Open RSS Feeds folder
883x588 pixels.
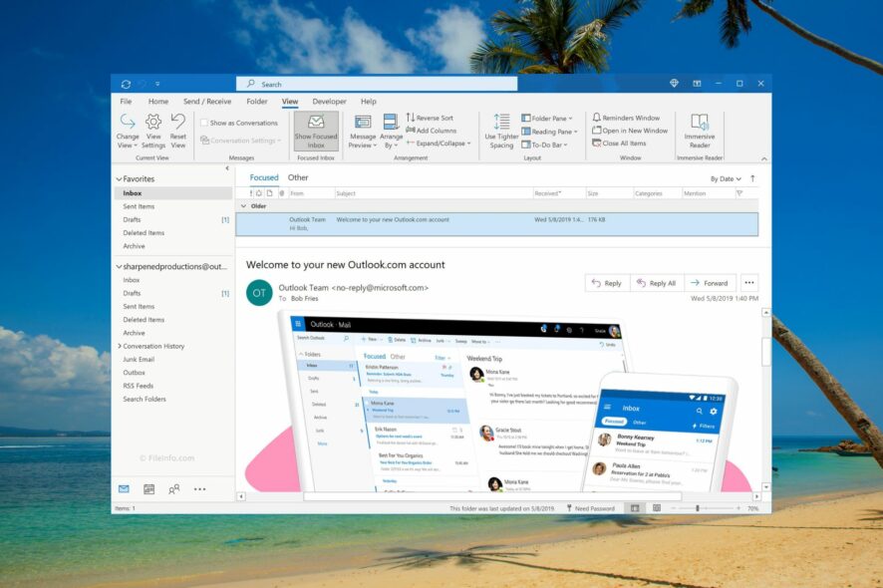coord(138,386)
